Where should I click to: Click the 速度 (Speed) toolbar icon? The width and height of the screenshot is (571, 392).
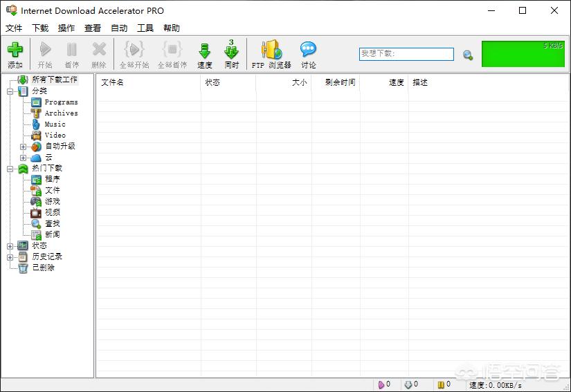click(205, 53)
